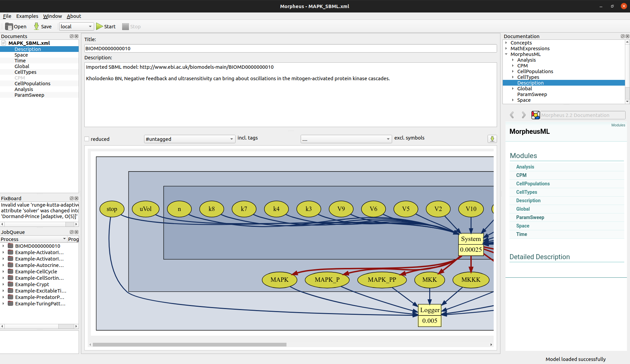Click the graph view horizontal scrollbar

(190, 344)
